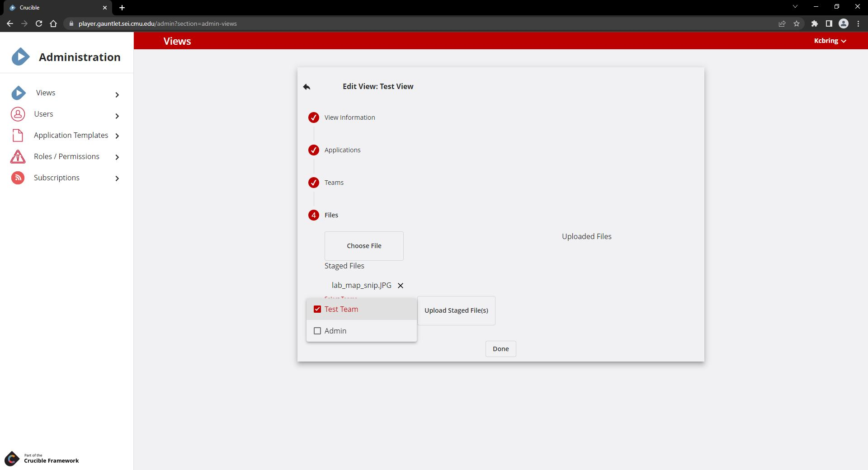Screen dimensions: 868x470
Task: Click the Subscriptions feed icon
Action: tap(17, 178)
